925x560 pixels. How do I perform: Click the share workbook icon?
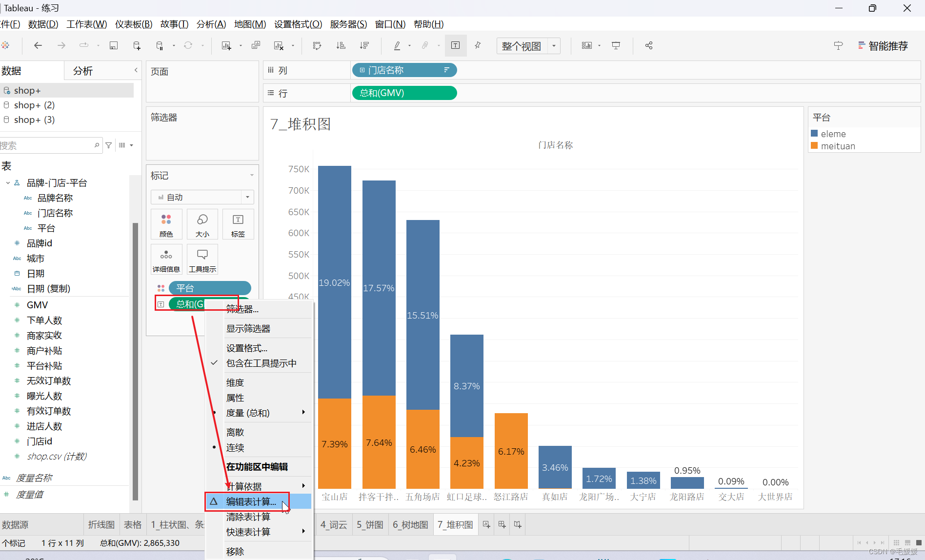tap(649, 45)
